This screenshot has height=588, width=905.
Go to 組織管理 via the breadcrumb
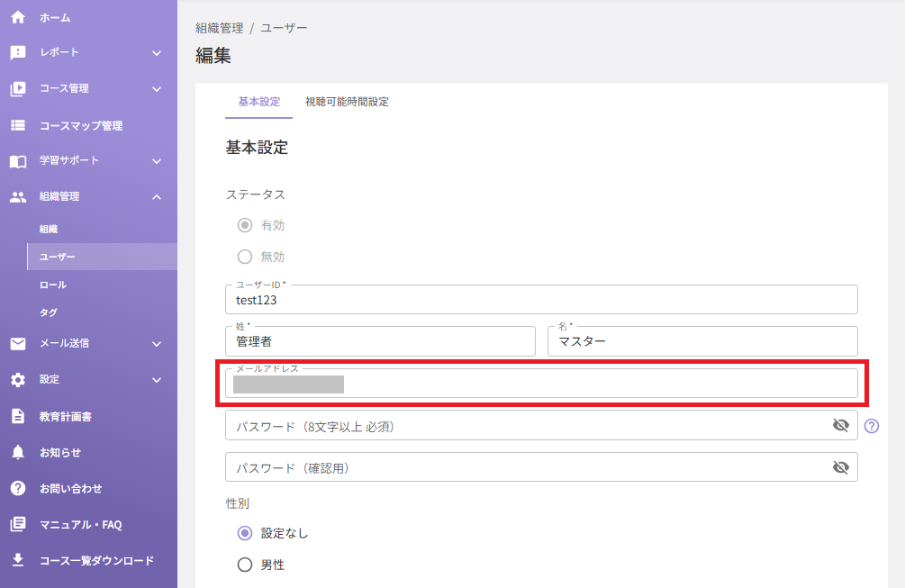[220, 28]
